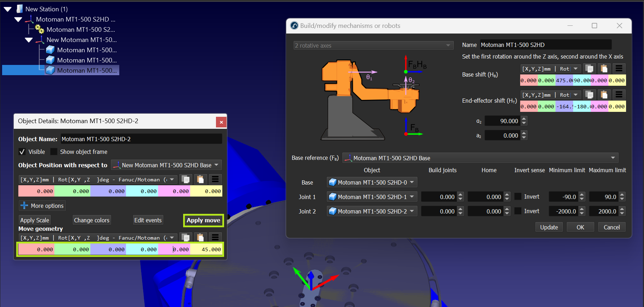Click the pink X value in Move geometry
The height and width of the screenshot is (307, 644).
pyautogui.click(x=36, y=249)
